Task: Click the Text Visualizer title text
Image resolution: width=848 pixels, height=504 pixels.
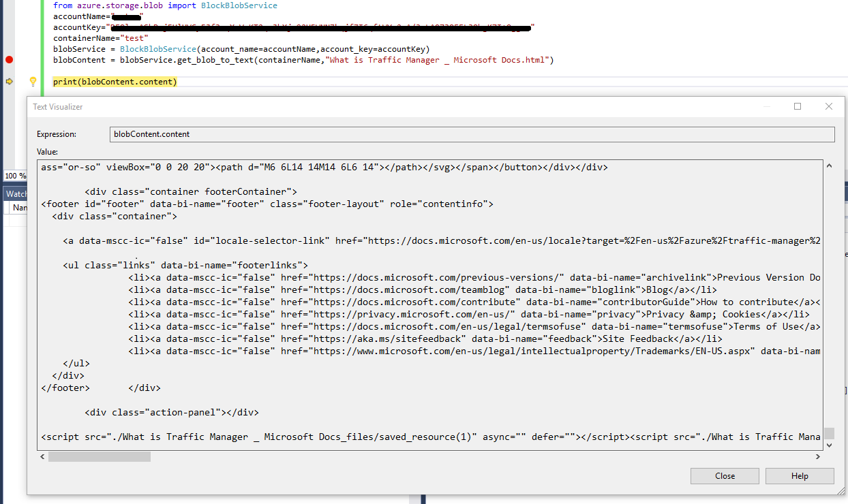Action: (x=58, y=107)
